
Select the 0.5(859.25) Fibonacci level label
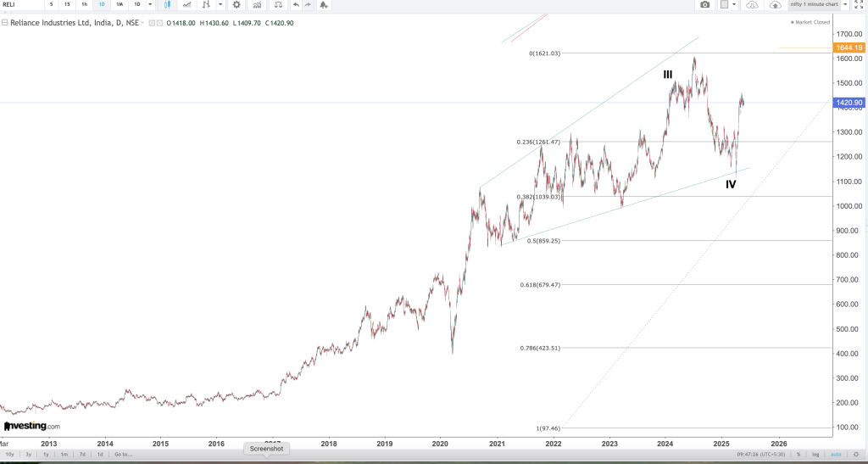click(x=543, y=242)
